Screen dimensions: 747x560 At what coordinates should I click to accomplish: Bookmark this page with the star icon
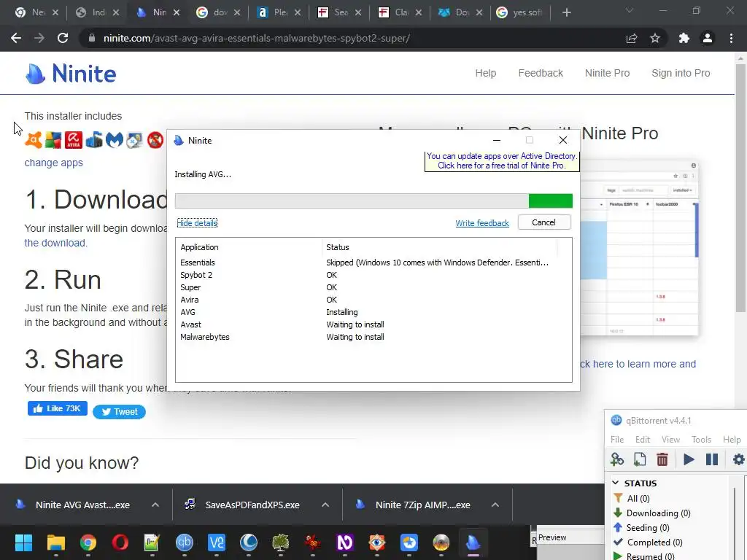click(x=655, y=38)
